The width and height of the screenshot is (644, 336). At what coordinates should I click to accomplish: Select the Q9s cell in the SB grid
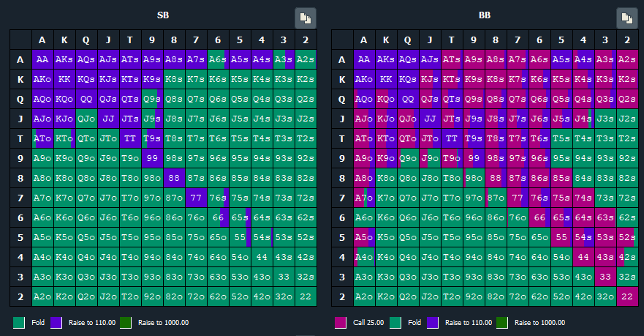[152, 99]
